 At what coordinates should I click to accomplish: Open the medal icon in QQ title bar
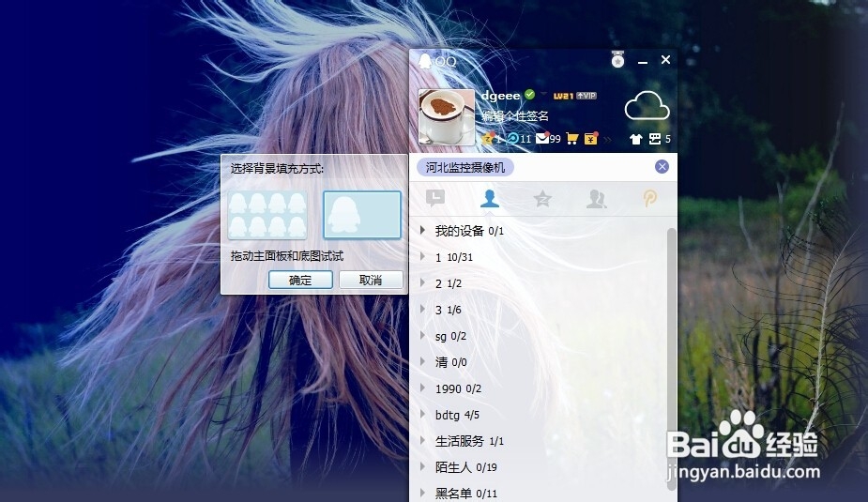click(x=617, y=59)
